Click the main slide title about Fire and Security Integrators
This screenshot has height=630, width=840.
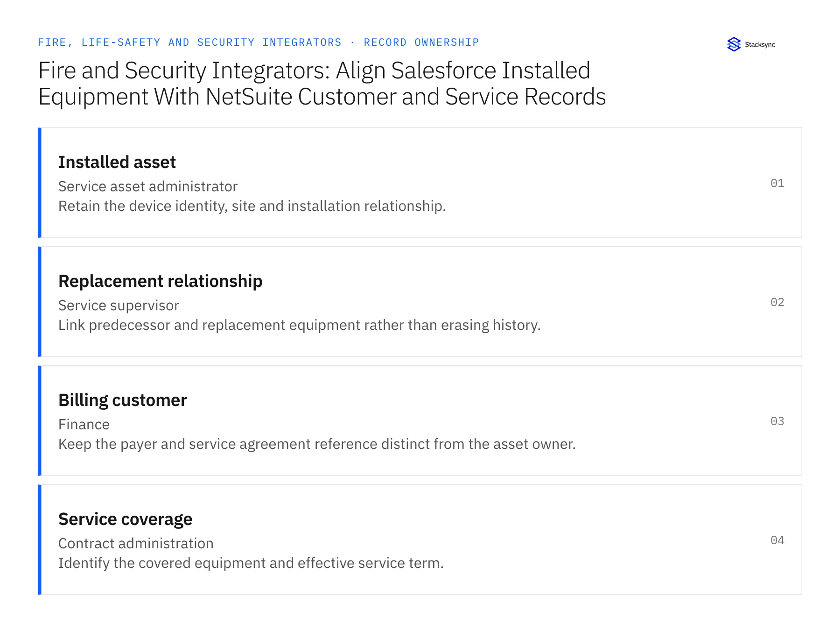(x=322, y=84)
